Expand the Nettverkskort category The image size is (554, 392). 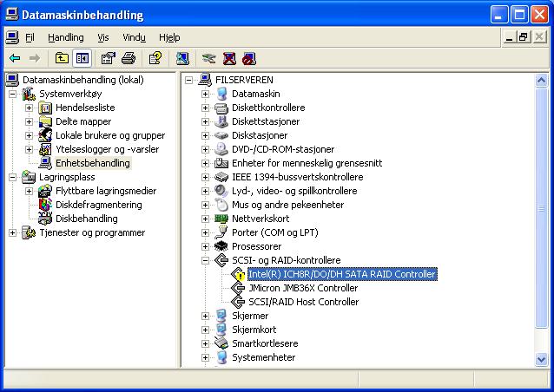point(205,219)
